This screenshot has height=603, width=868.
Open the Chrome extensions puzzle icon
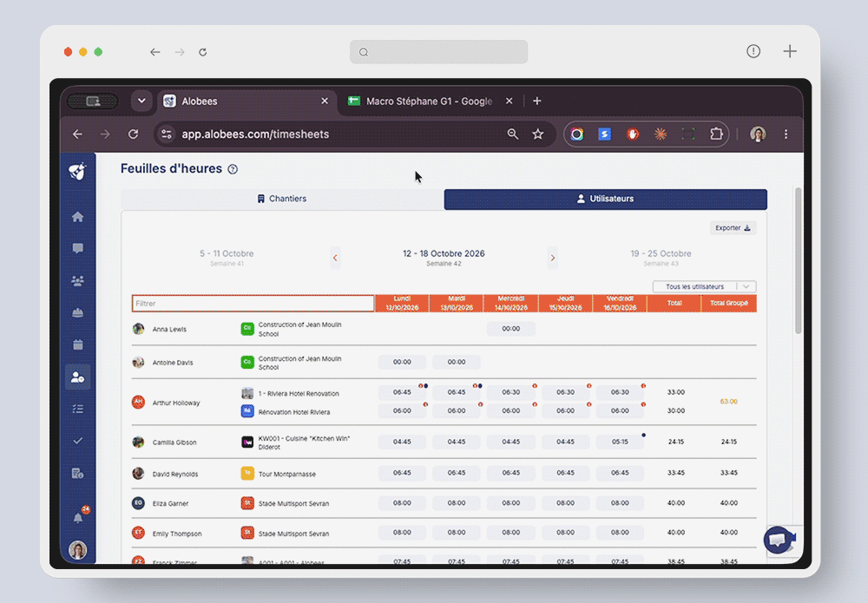tap(716, 134)
